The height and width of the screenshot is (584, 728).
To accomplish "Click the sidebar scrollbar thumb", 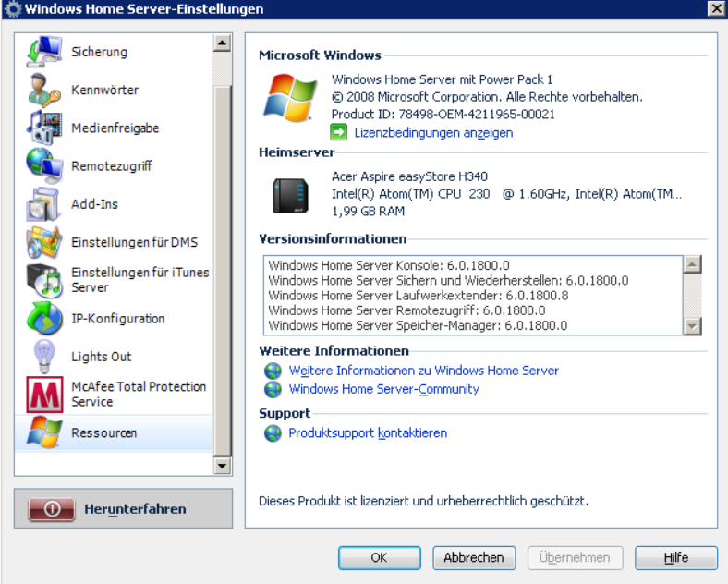I will tap(222, 271).
